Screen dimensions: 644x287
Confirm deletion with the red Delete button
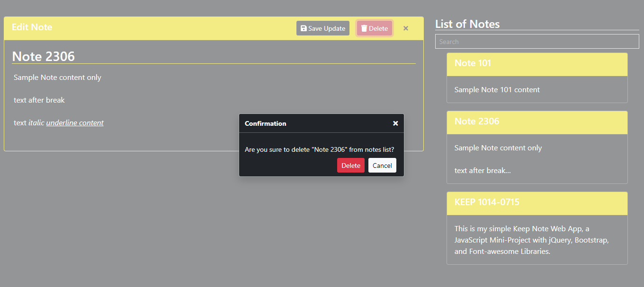tap(351, 165)
